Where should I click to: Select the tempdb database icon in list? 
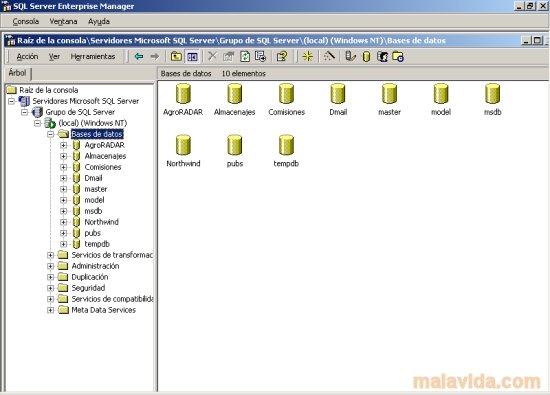[x=286, y=145]
